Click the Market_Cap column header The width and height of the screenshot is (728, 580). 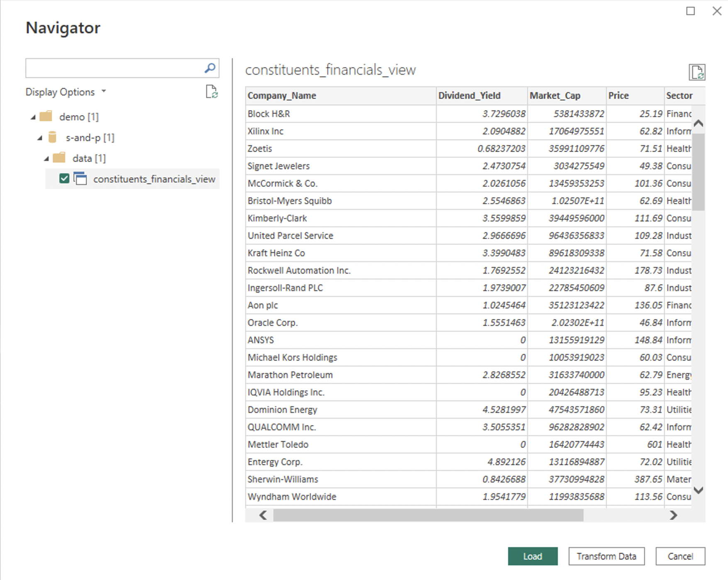tap(567, 96)
